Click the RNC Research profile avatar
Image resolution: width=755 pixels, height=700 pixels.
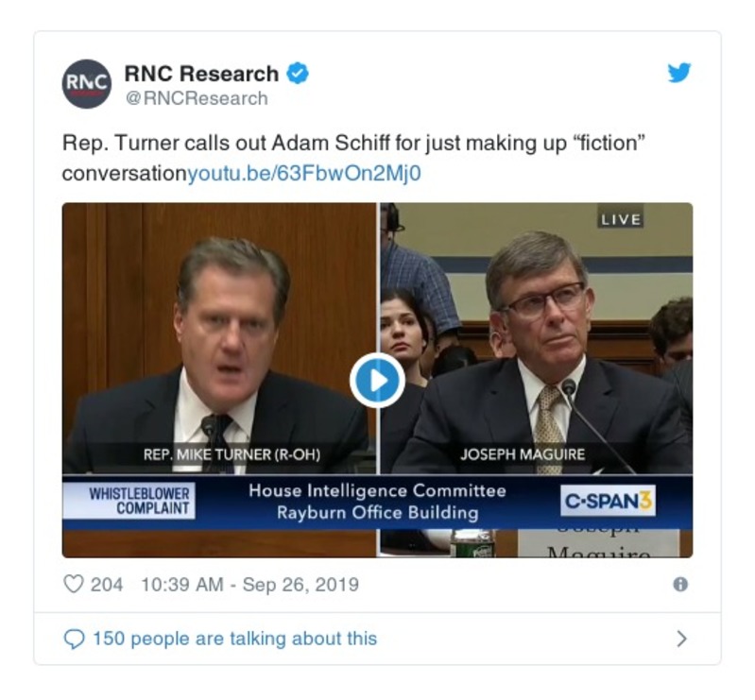click(87, 84)
